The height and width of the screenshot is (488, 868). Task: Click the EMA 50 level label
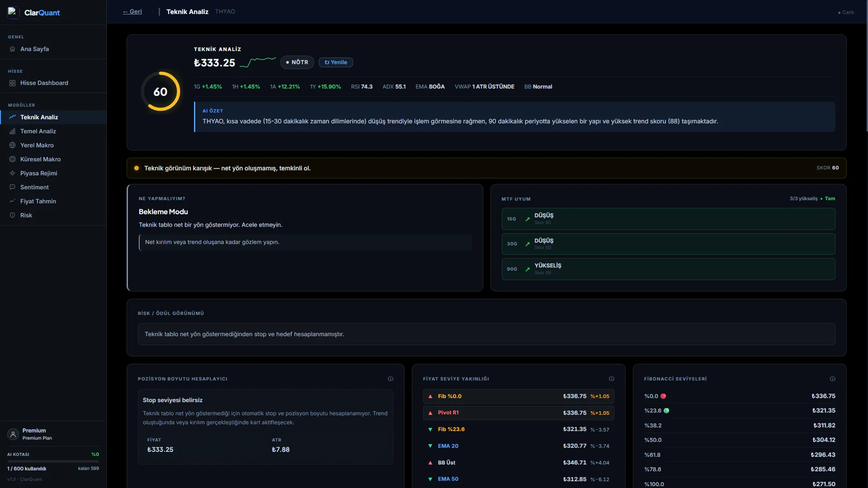pyautogui.click(x=448, y=479)
